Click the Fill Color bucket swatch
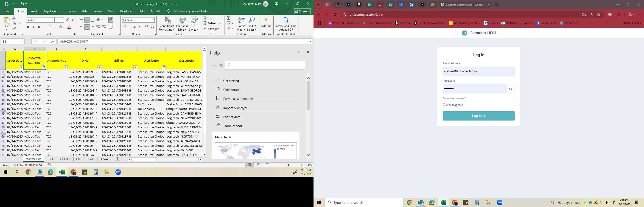The image size is (644, 207). click(x=61, y=27)
